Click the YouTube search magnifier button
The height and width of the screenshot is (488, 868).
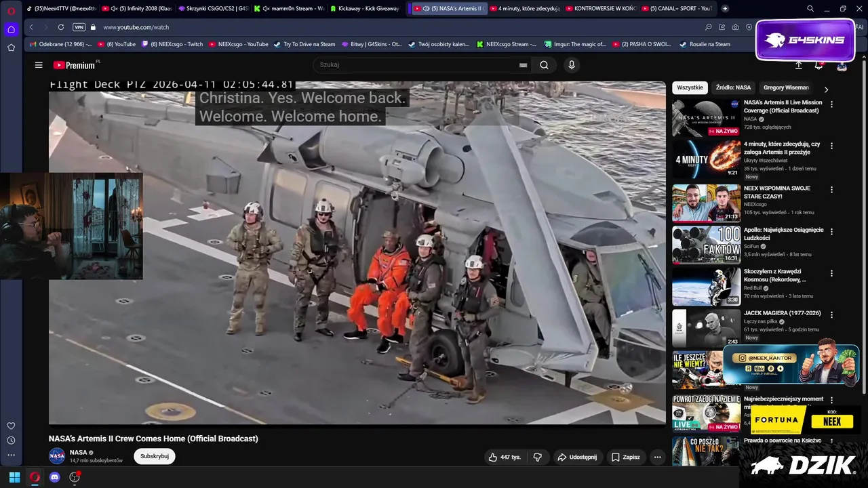[544, 65]
